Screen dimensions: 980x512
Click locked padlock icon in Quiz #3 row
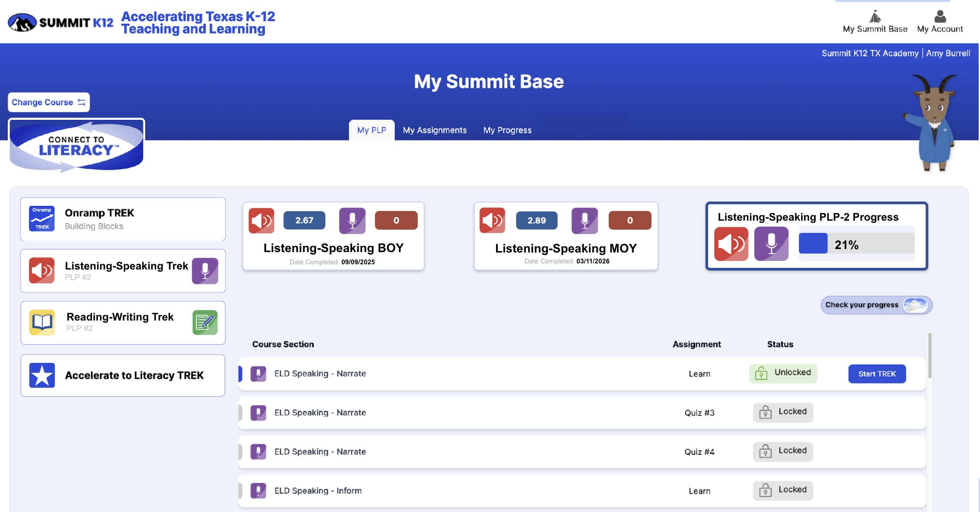[765, 412]
